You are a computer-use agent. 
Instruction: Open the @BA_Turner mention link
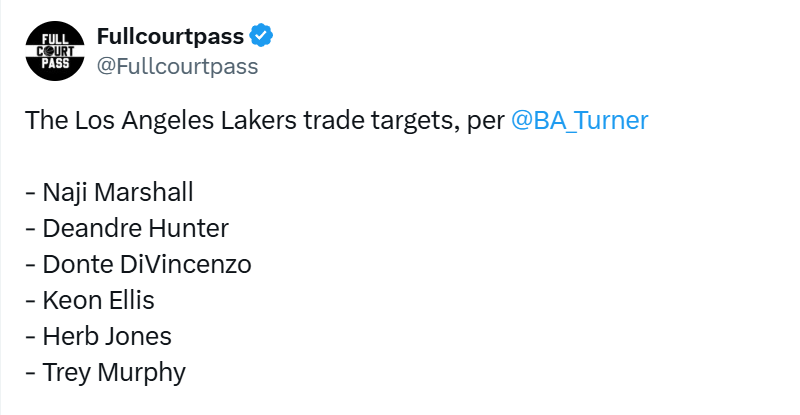click(x=579, y=120)
